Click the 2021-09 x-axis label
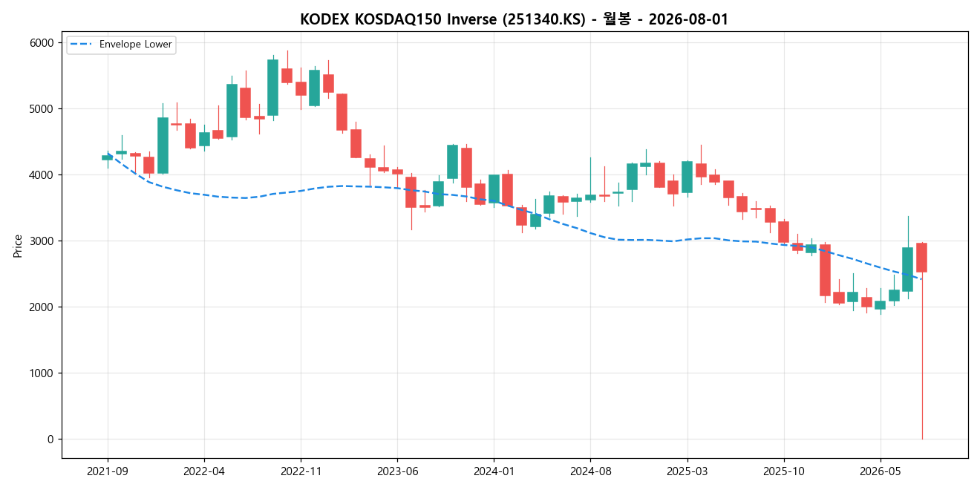The image size is (980, 490). 108,471
